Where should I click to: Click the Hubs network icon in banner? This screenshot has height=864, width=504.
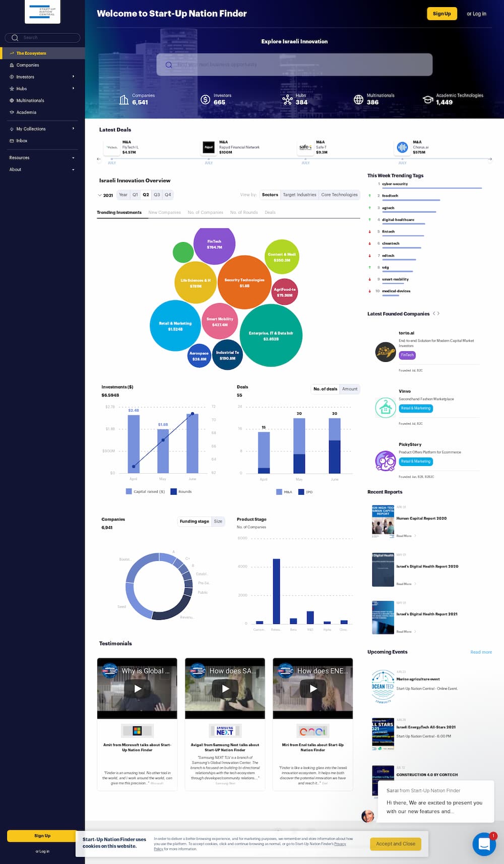287,99
